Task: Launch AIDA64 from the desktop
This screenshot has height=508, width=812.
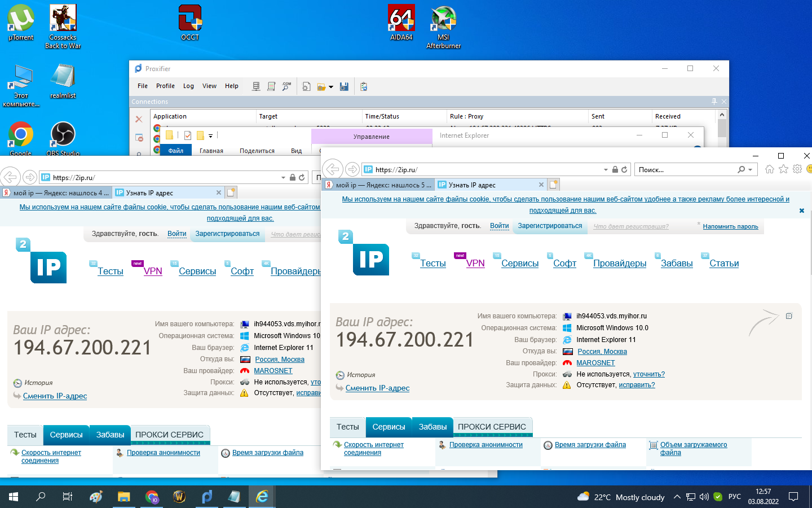Action: click(x=401, y=23)
